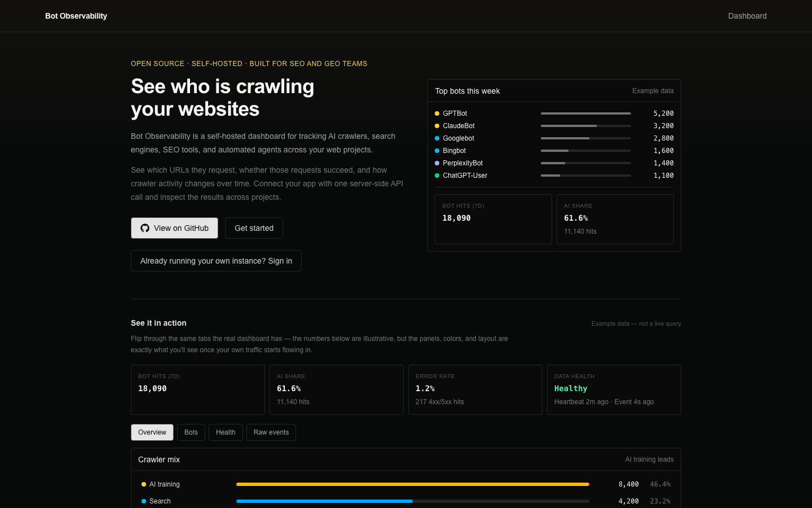The width and height of the screenshot is (812, 508).
Task: Click the hero Bot Hits (7D) card
Action: coord(493,219)
